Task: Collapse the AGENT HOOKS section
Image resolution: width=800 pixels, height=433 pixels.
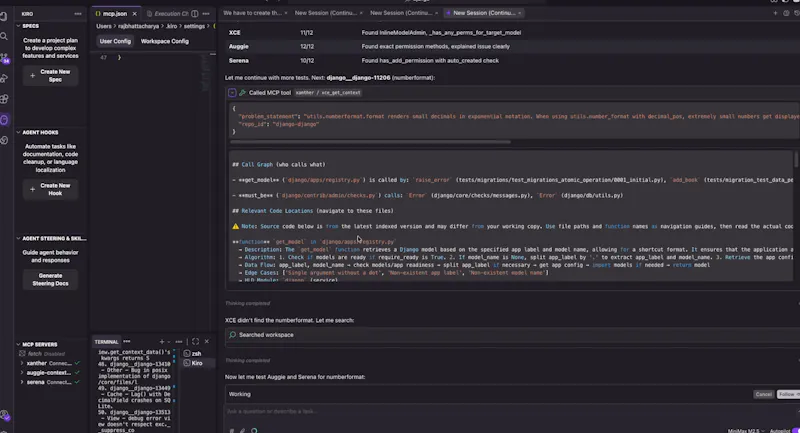Action: [x=18, y=133]
